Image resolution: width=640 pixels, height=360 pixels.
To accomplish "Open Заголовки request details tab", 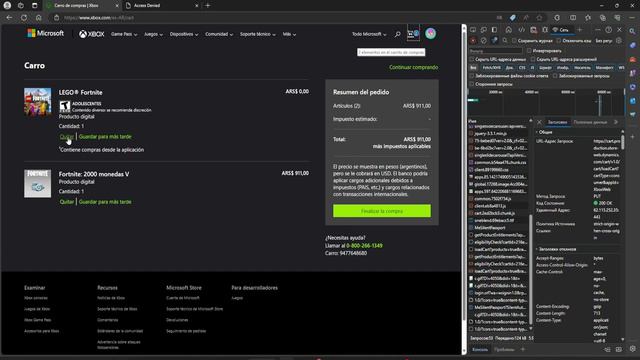I will [557, 122].
